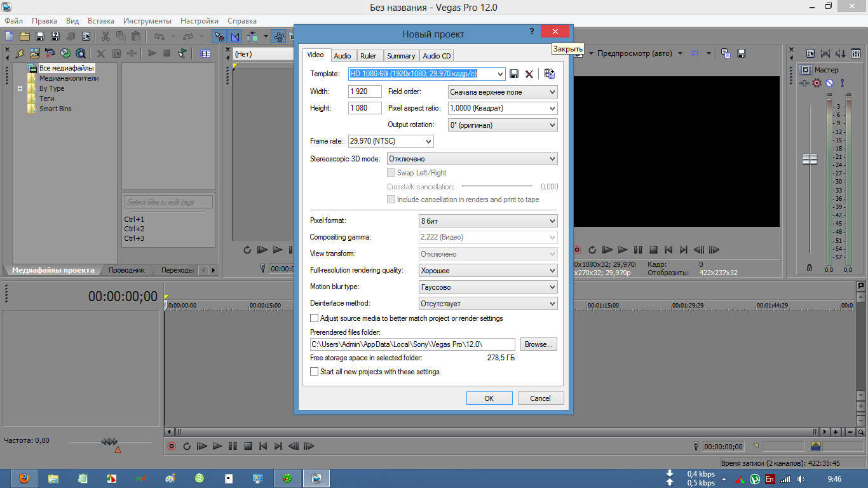Click Pause on the timeline transport bar
The height and width of the screenshot is (488, 868).
pyautogui.click(x=233, y=446)
